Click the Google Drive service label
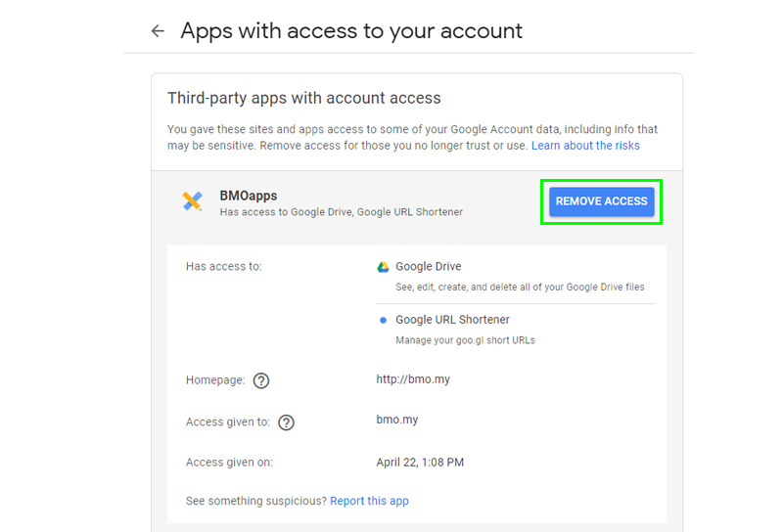The width and height of the screenshot is (783, 532). coord(429,267)
